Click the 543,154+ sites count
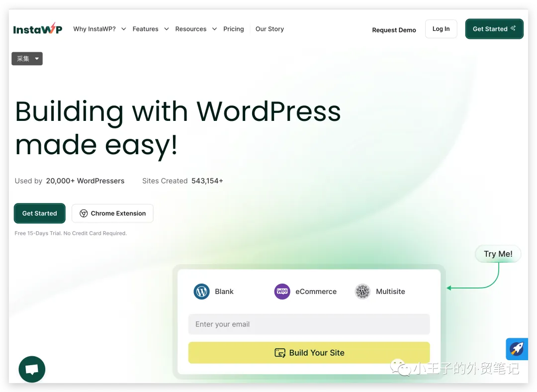This screenshot has width=537, height=392. pyautogui.click(x=207, y=181)
